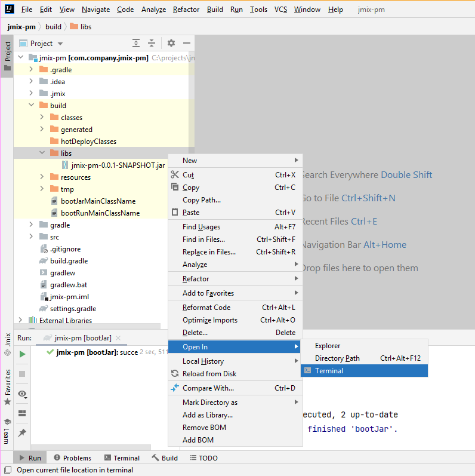Choose Add as Library... option
Image resolution: width=475 pixels, height=476 pixels.
(235, 415)
